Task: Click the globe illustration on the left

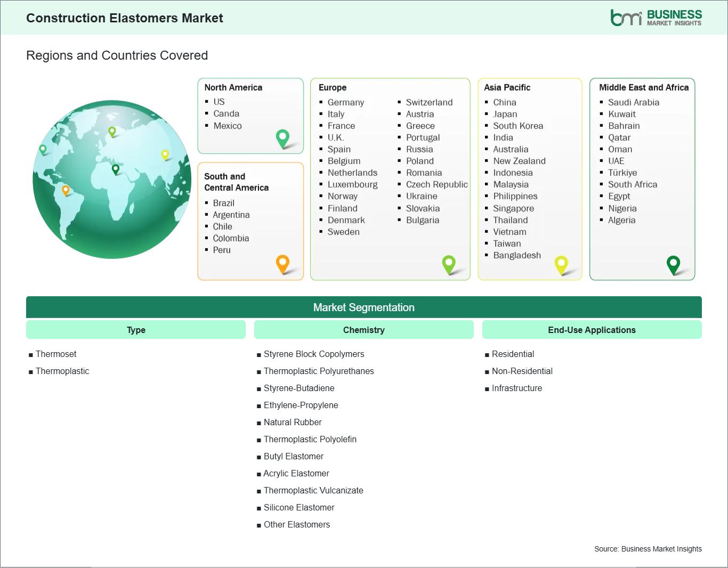Action: (x=112, y=180)
